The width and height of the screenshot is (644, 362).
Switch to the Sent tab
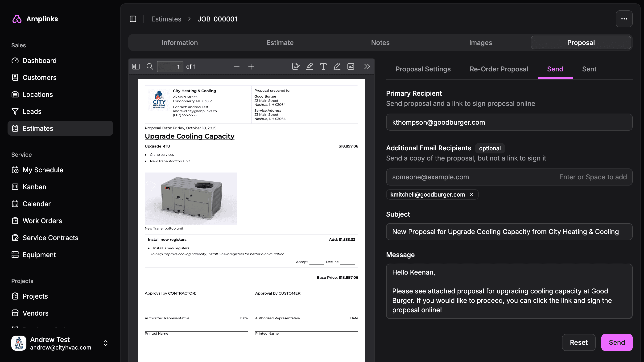click(589, 69)
